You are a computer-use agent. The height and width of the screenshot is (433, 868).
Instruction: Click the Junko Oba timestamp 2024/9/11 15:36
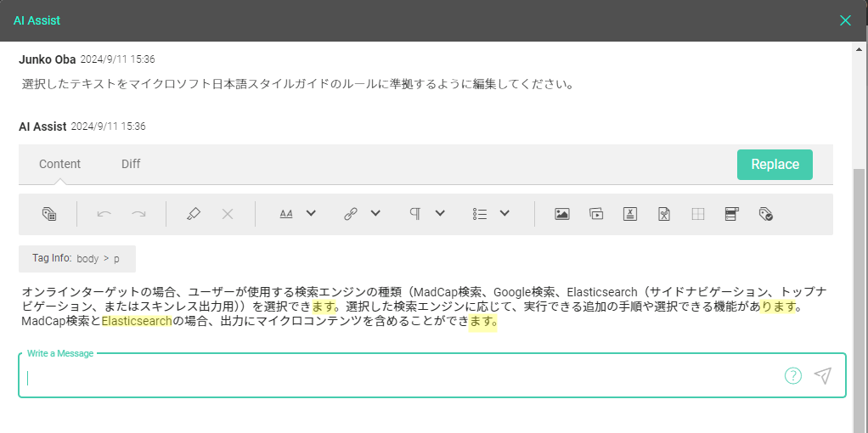pyautogui.click(x=117, y=59)
